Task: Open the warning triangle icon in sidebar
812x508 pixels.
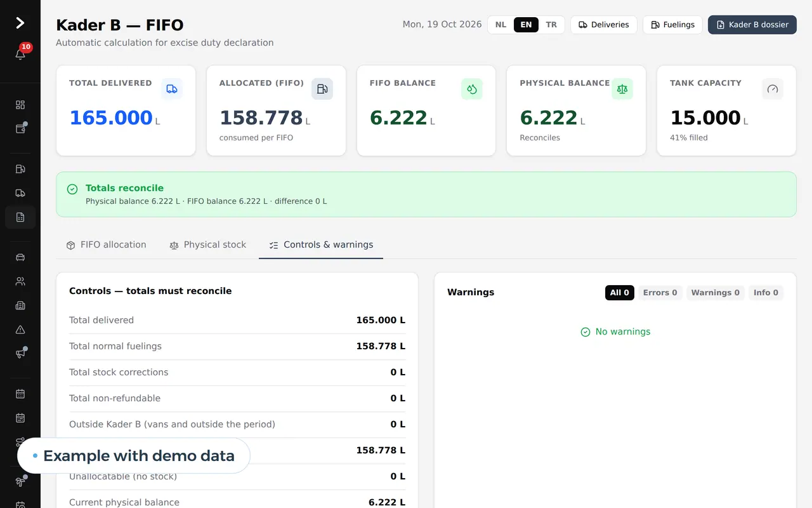Action: (x=20, y=330)
